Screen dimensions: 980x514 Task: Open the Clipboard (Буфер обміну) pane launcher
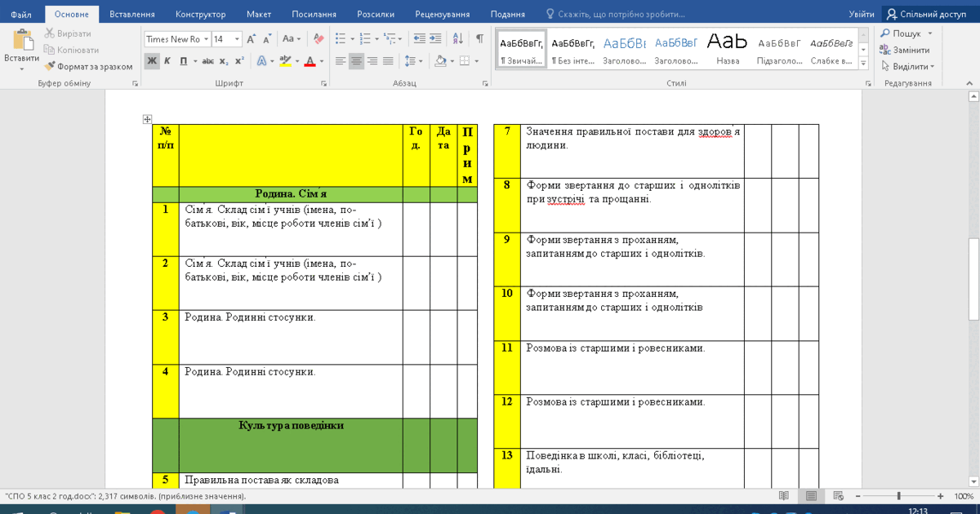point(134,83)
